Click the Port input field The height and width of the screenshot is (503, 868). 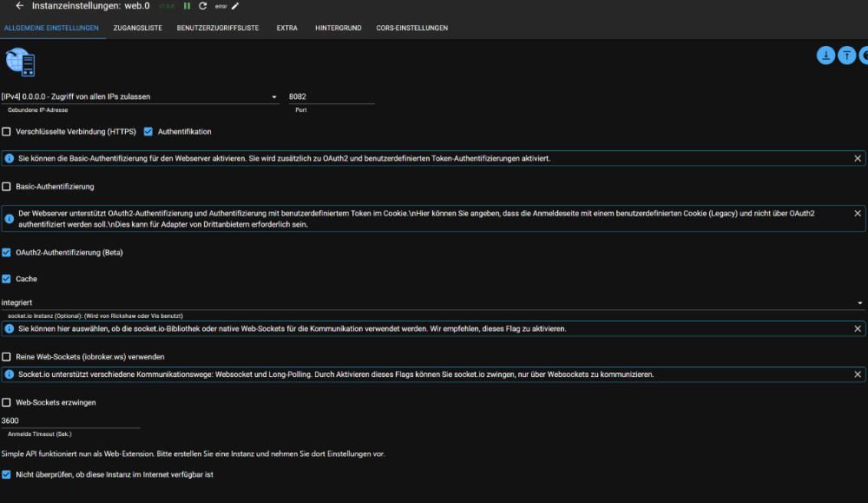[x=330, y=97]
